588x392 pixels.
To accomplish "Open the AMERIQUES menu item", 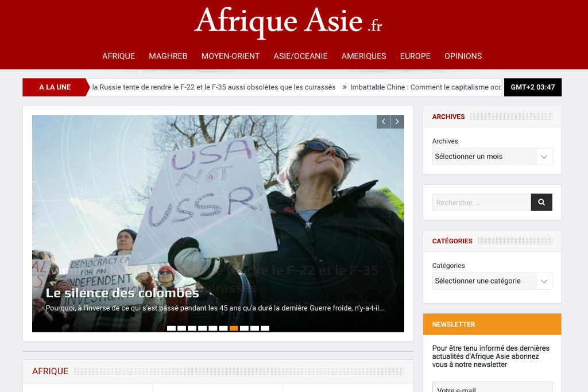I will click(x=363, y=56).
